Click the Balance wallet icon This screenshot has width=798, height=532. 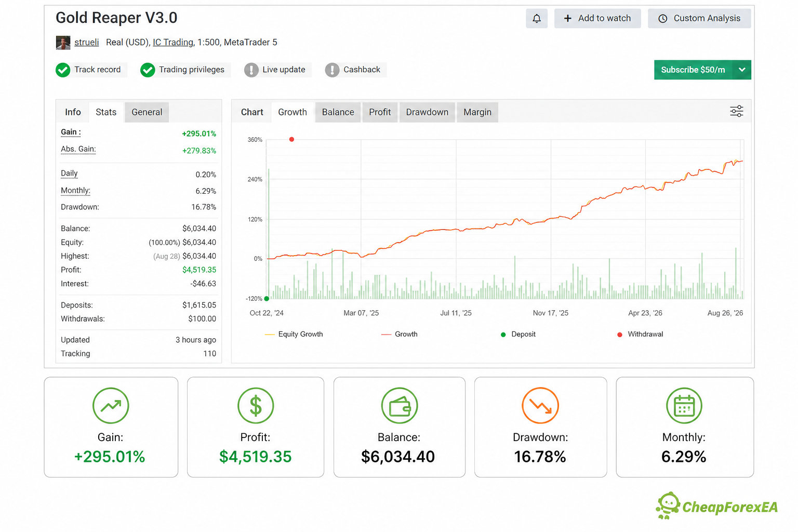click(400, 405)
